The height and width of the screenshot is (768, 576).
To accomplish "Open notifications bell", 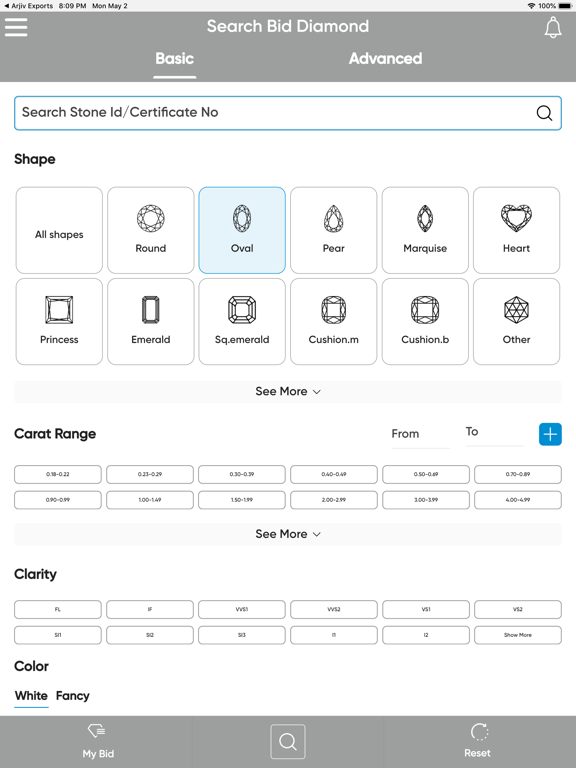I will [x=553, y=27].
